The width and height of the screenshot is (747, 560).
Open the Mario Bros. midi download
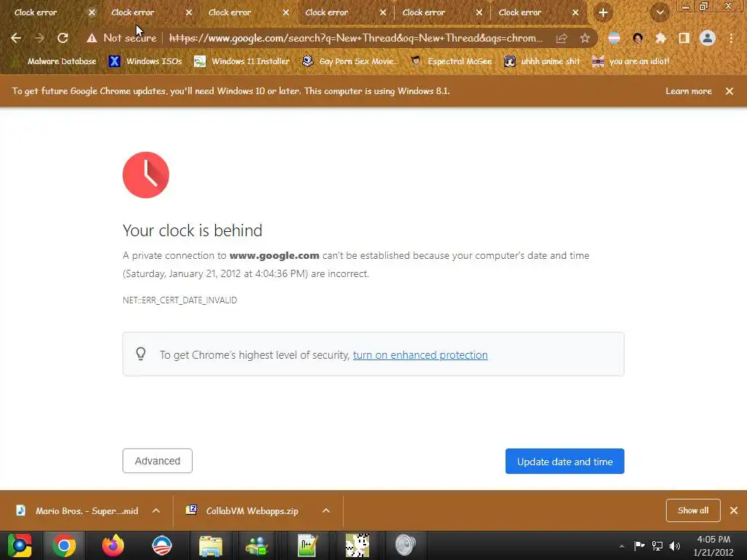[x=77, y=510]
